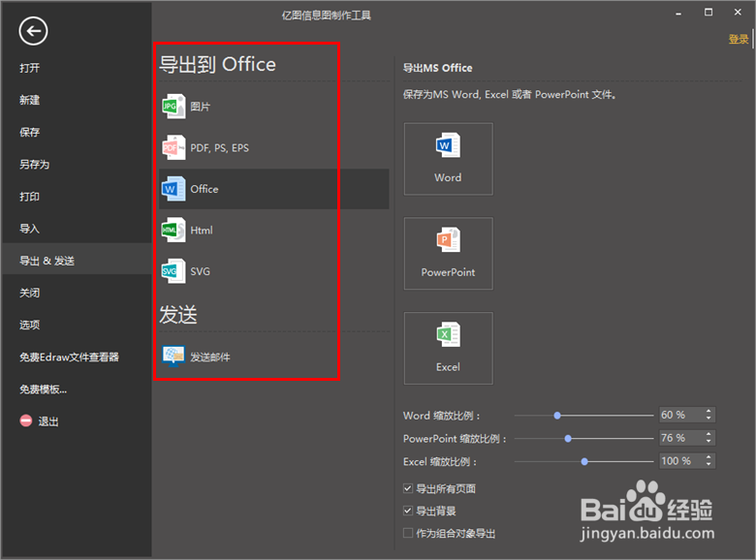The width and height of the screenshot is (756, 560).
Task: Increase Word scale with stepper up arrow
Action: pos(709,411)
